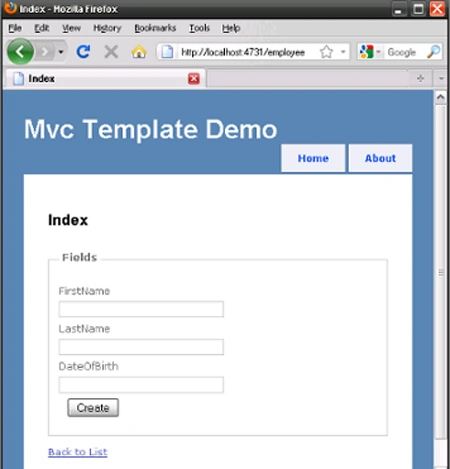Click the LastName label
Viewport: 450px width, 469px height.
point(84,329)
